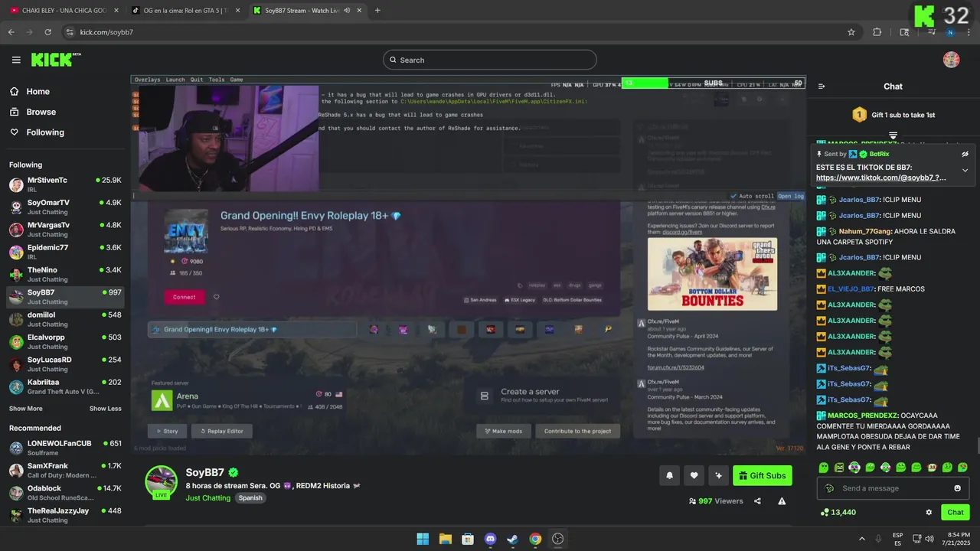Open Discord from taskbar

point(490,539)
